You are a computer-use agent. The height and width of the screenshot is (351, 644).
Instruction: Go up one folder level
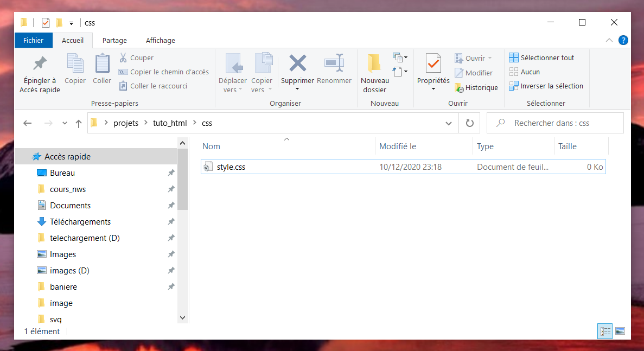point(79,123)
